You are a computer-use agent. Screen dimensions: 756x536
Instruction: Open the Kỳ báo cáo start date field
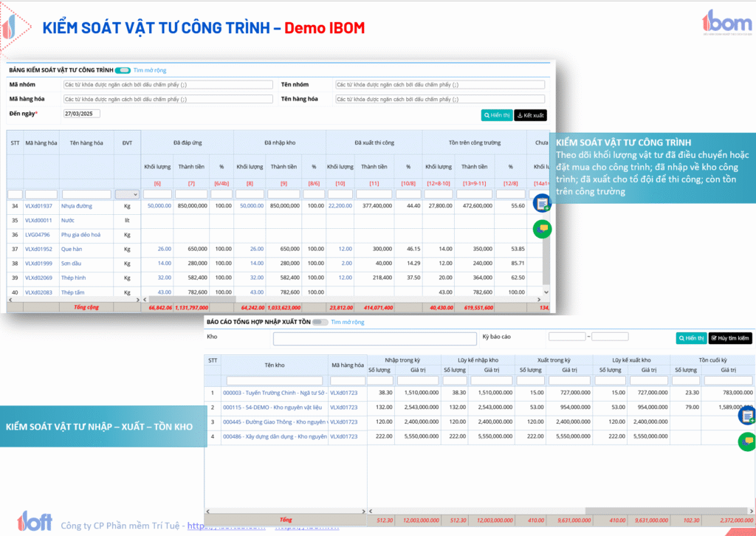[566, 337]
